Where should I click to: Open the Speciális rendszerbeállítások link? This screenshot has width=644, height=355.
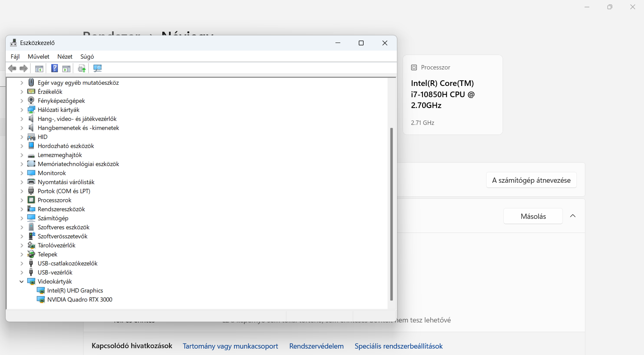[399, 346]
